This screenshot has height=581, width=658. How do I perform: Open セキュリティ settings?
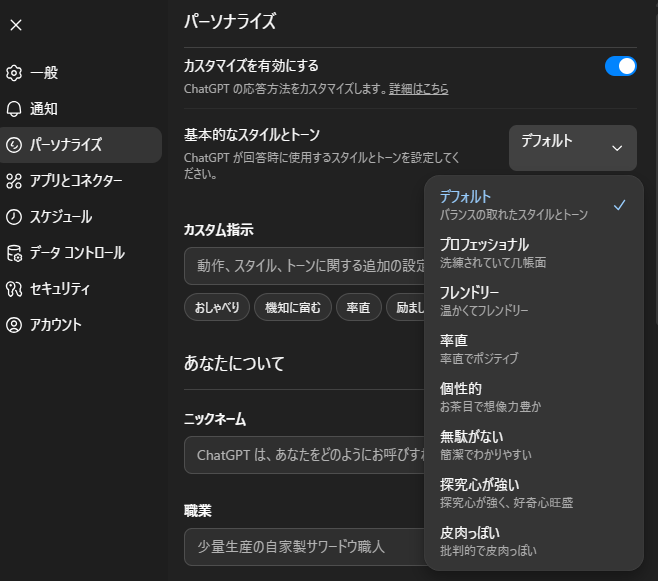tap(81, 289)
